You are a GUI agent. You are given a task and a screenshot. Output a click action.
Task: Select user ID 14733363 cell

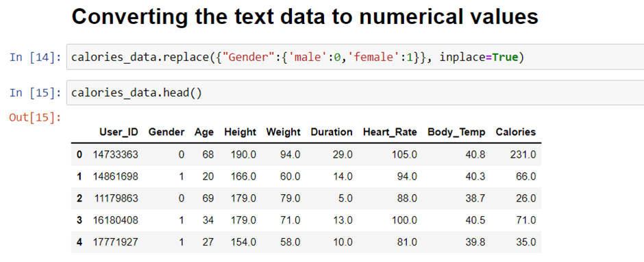[x=115, y=154]
